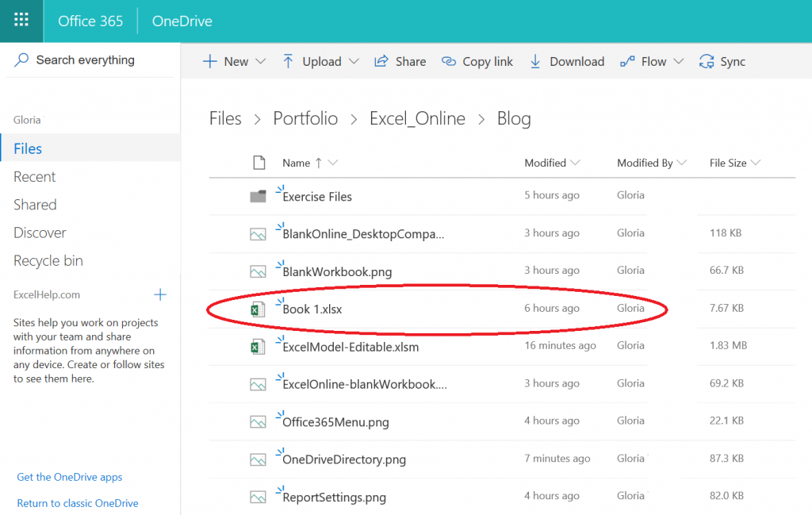Open Recycle bin in the left navigation
The image size is (812, 515).
click(48, 261)
